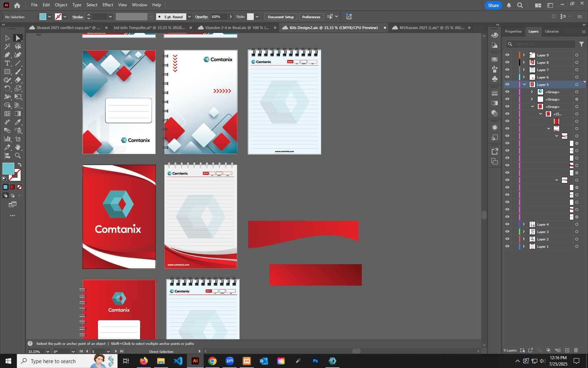This screenshot has width=588, height=368.
Task: Select the Zoom tool
Action: point(18,156)
